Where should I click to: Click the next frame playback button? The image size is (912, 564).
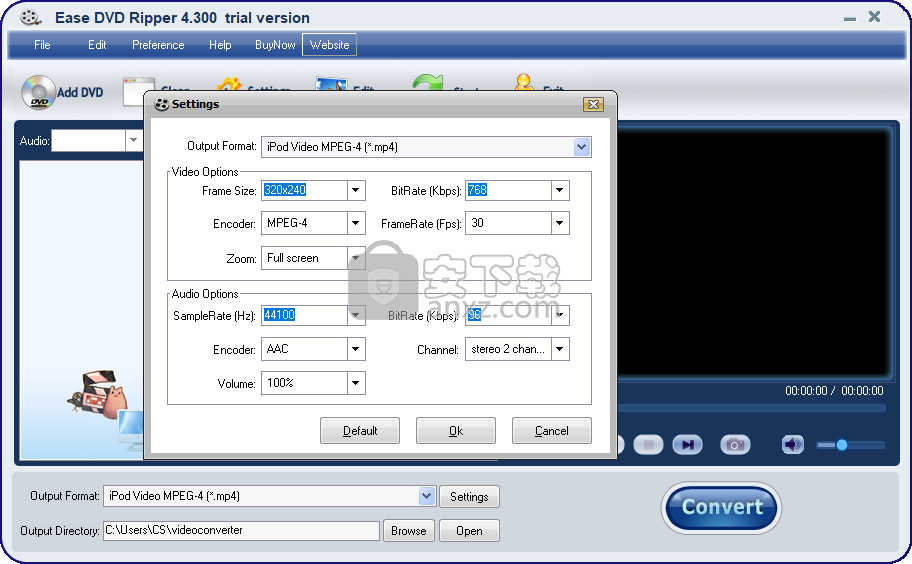687,445
